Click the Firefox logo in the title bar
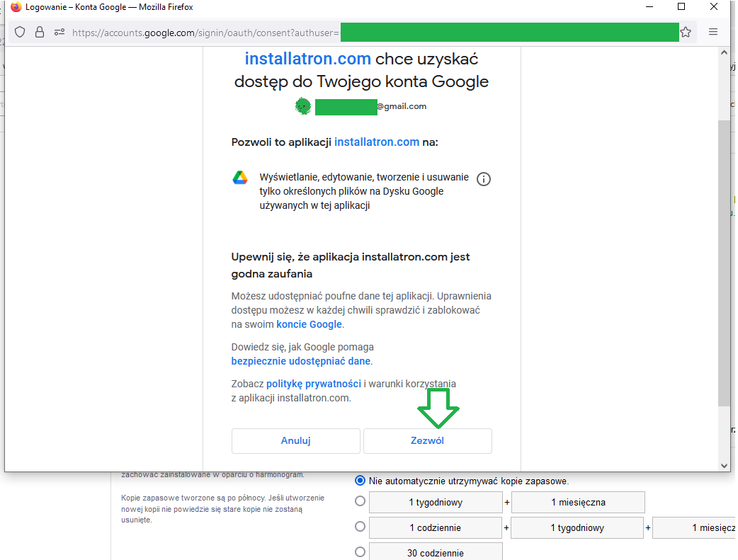 (16, 7)
